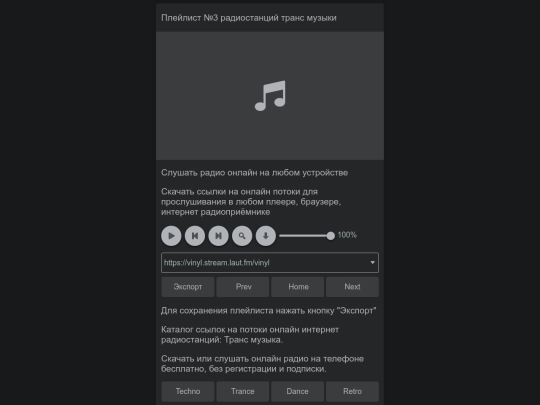Click the magnifier search icon

(x=242, y=236)
